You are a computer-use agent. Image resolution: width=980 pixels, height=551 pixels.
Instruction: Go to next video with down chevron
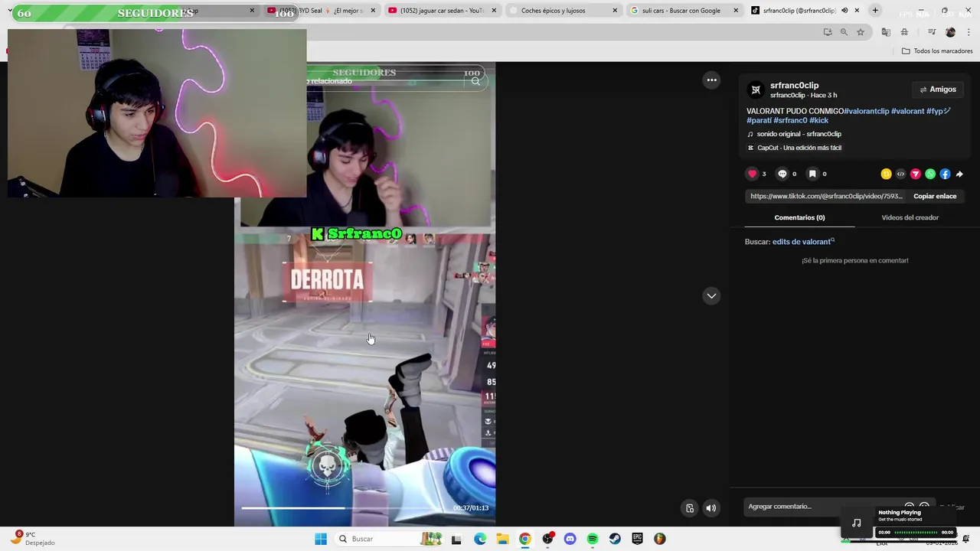click(711, 295)
